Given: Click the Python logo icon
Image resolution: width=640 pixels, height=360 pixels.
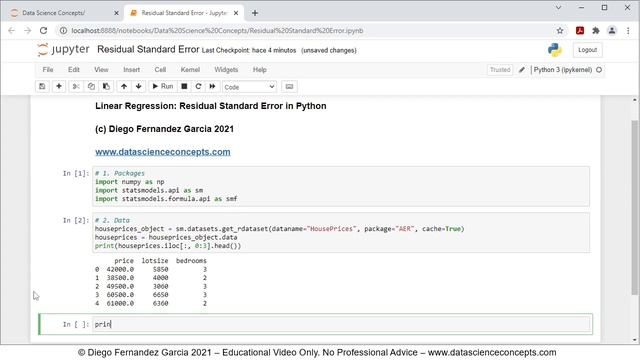Looking at the screenshot, I should 555,50.
